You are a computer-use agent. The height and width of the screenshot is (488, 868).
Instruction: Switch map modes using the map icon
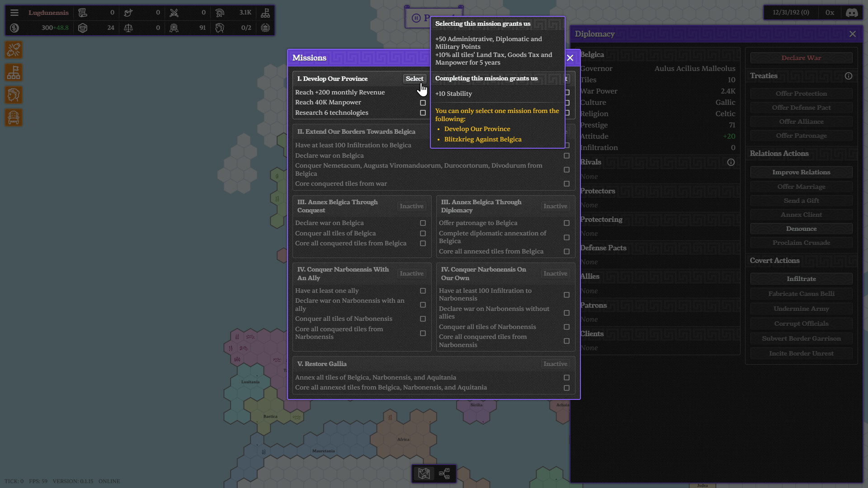[x=424, y=474]
